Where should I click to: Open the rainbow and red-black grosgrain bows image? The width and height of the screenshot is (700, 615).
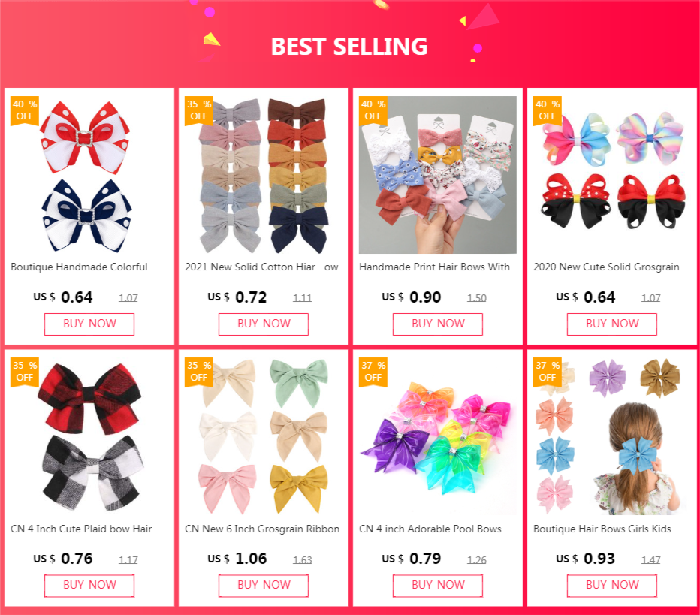[612, 175]
